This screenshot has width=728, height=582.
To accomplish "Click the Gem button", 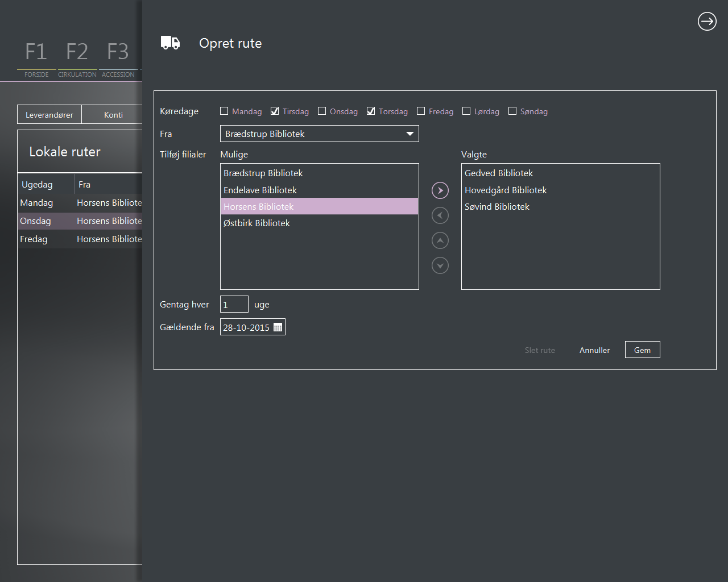I will (x=643, y=350).
